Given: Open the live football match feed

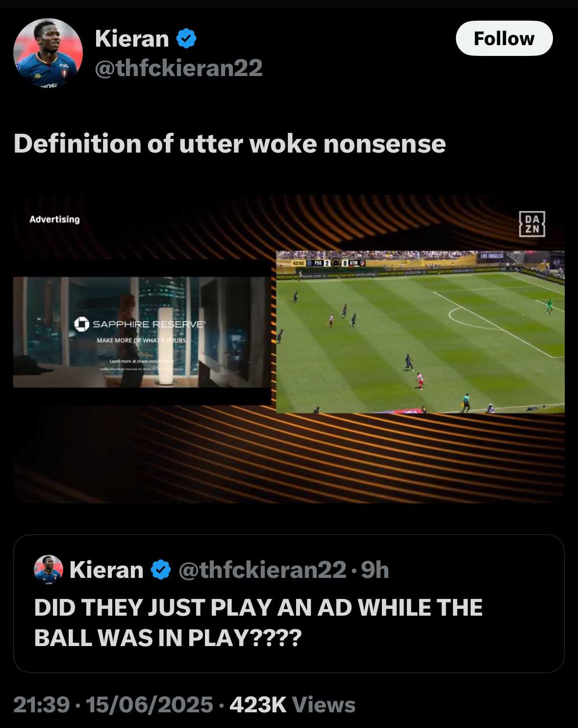Looking at the screenshot, I should tap(420, 332).
